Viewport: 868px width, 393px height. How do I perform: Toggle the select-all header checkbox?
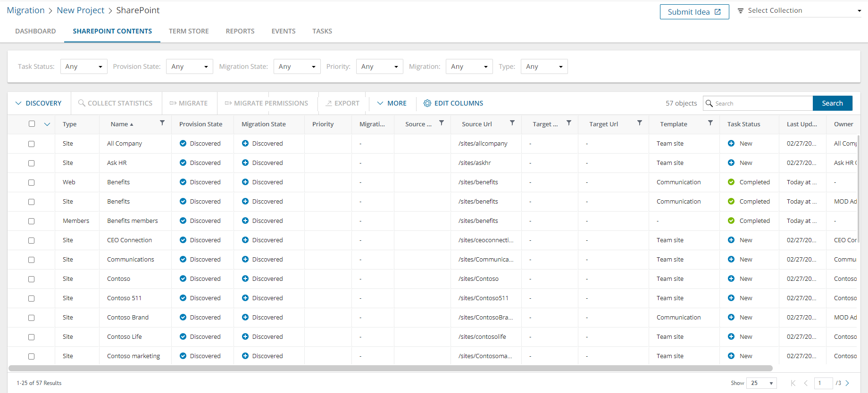tap(32, 124)
